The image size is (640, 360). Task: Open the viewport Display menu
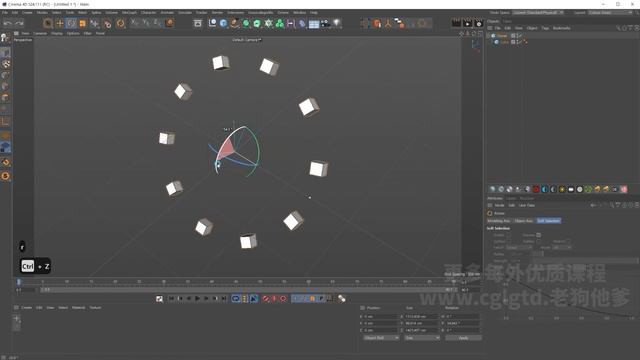pyautogui.click(x=57, y=33)
